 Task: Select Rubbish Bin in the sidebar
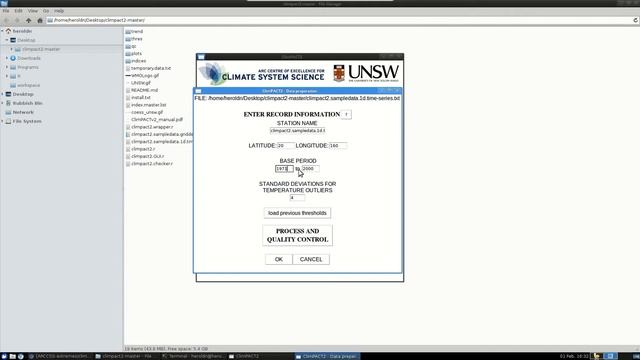pyautogui.click(x=27, y=103)
